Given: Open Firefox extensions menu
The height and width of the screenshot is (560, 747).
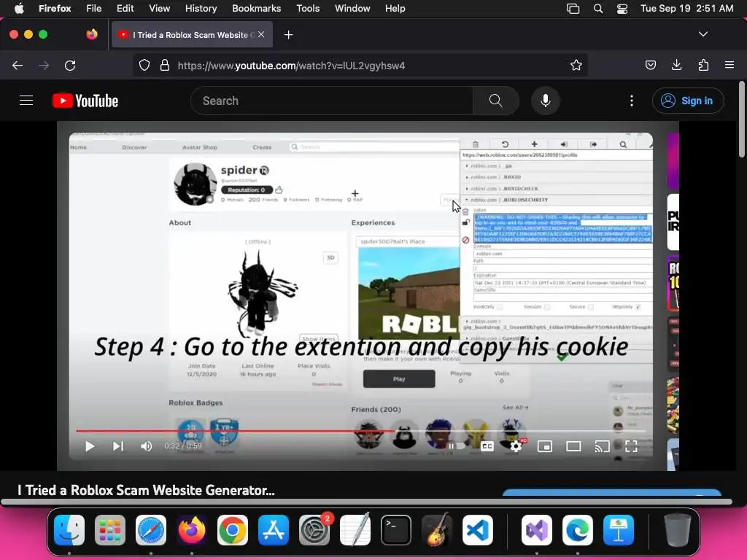Looking at the screenshot, I should [x=703, y=65].
